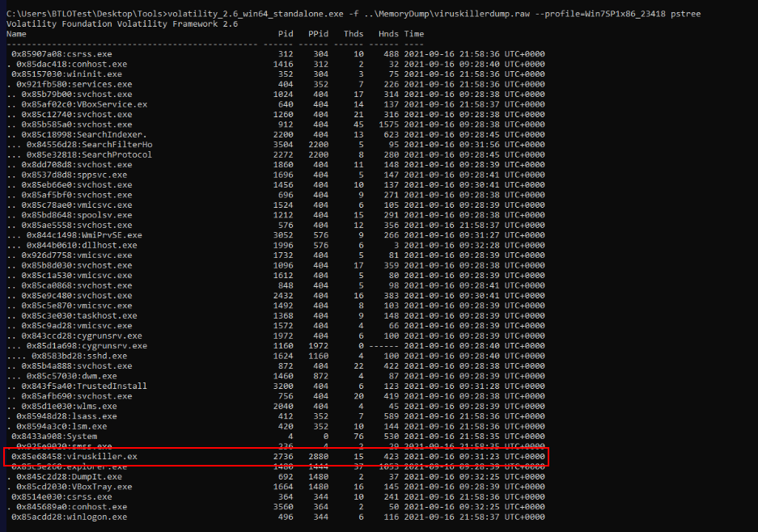Click the --profile=Win7SP1x86_23418 argument
The height and width of the screenshot is (532, 758).
600,14
